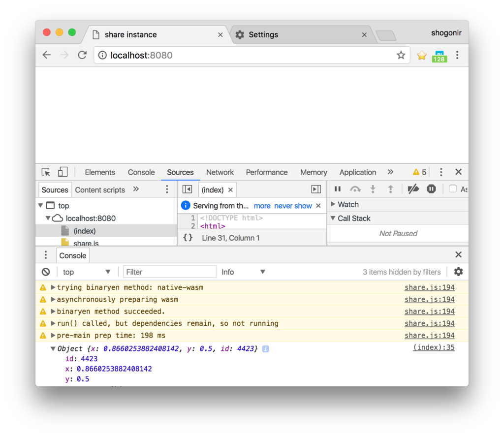The width and height of the screenshot is (504, 437).
Task: Open console settings gear
Action: click(458, 272)
